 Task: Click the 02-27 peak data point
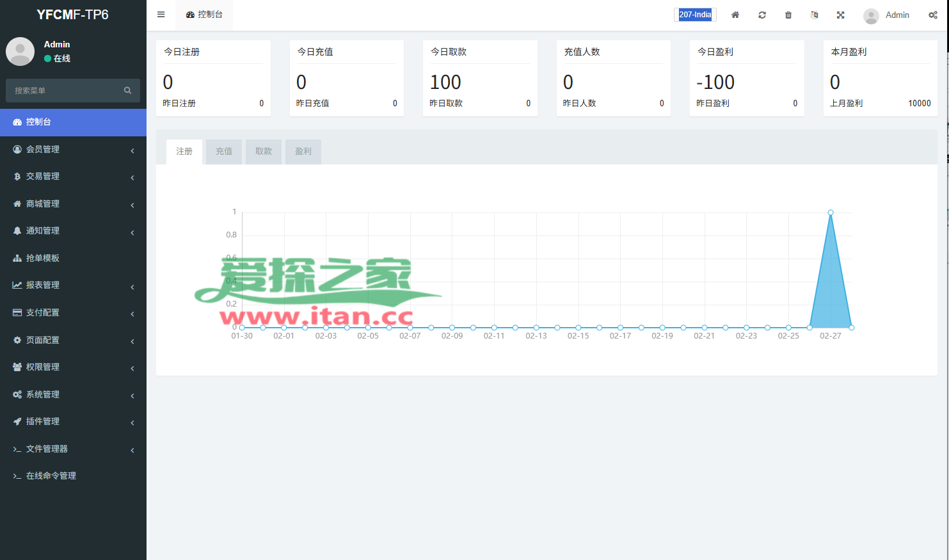831,212
